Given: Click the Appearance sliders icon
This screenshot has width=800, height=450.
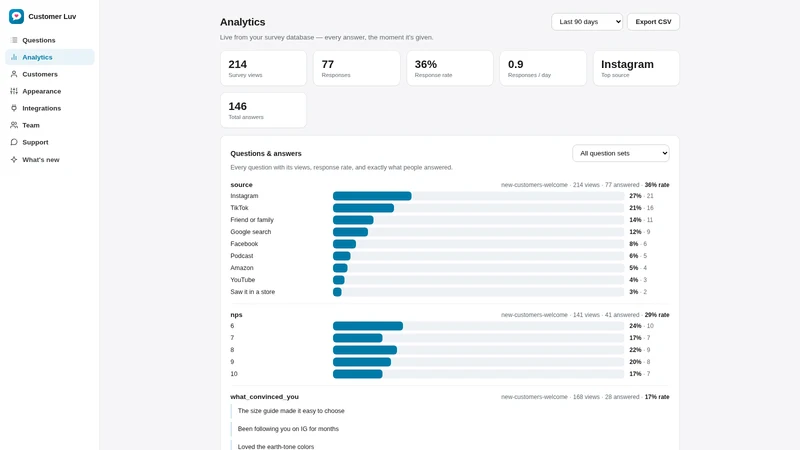Looking at the screenshot, I should (14, 91).
